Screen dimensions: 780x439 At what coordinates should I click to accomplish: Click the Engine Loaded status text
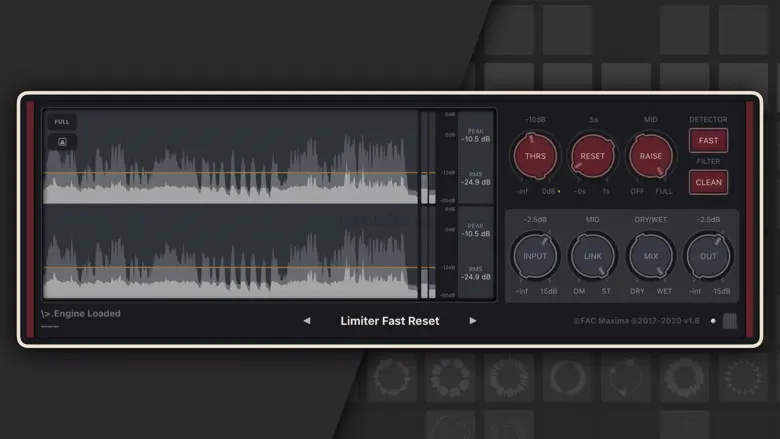tap(81, 314)
